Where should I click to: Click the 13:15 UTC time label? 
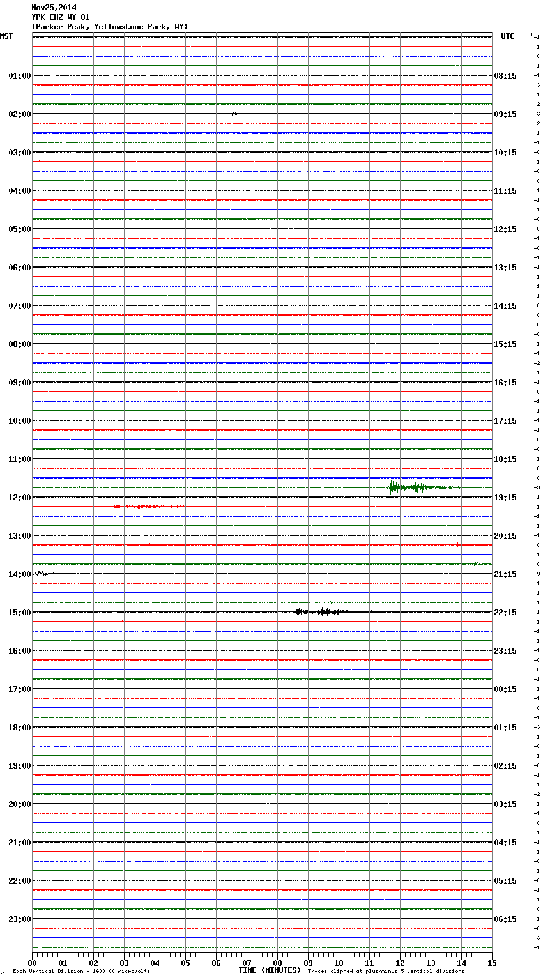(x=505, y=268)
